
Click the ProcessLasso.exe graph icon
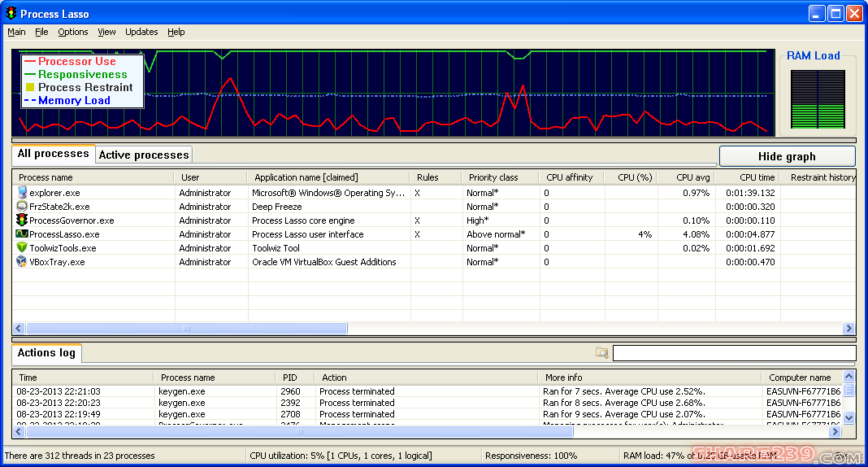click(x=22, y=233)
